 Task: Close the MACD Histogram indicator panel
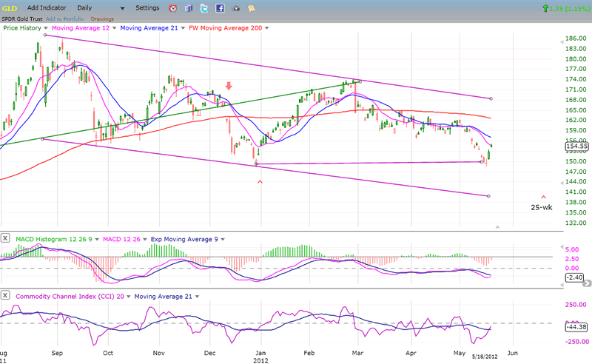[5, 239]
